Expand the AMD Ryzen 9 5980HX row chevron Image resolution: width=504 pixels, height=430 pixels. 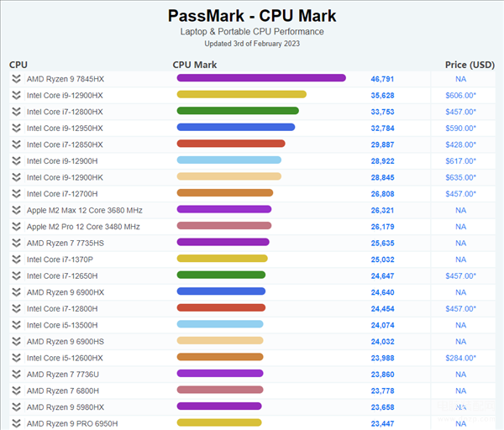(16, 406)
